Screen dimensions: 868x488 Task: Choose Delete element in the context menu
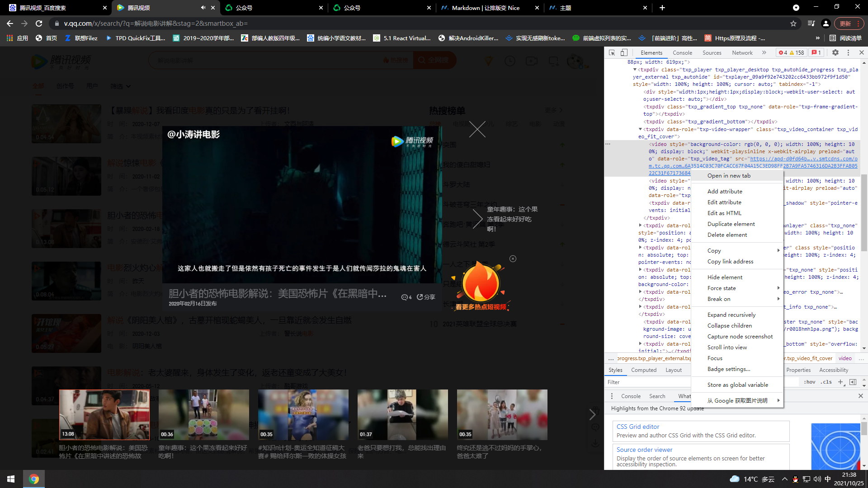[x=737, y=235]
